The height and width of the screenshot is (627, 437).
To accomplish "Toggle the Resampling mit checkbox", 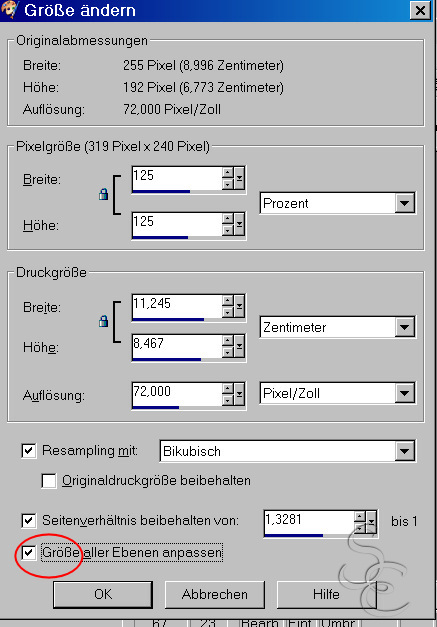I will [29, 451].
